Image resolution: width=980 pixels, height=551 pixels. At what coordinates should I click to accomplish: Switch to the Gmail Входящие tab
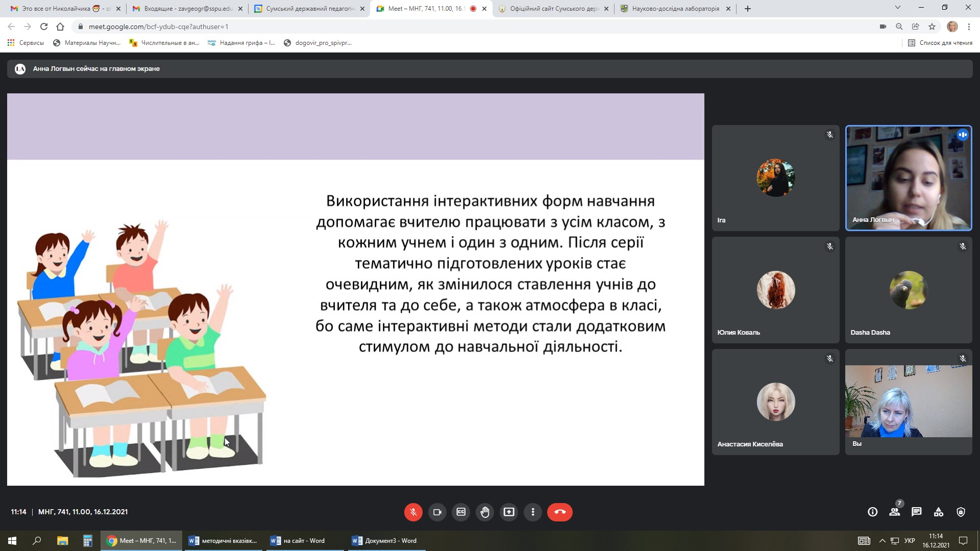[187, 9]
